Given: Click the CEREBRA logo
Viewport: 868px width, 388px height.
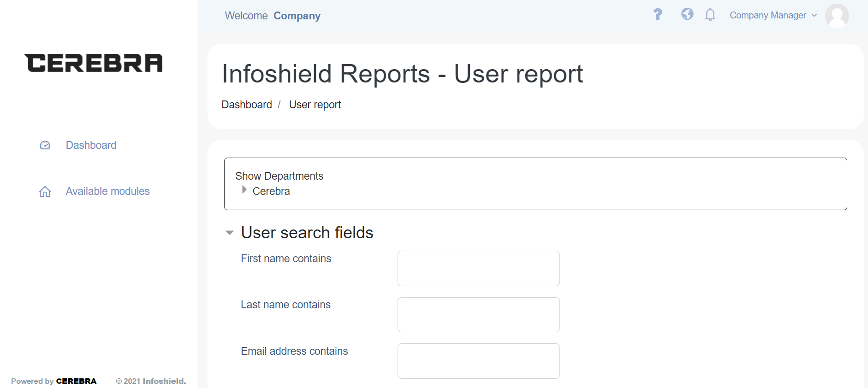Looking at the screenshot, I should click(93, 63).
